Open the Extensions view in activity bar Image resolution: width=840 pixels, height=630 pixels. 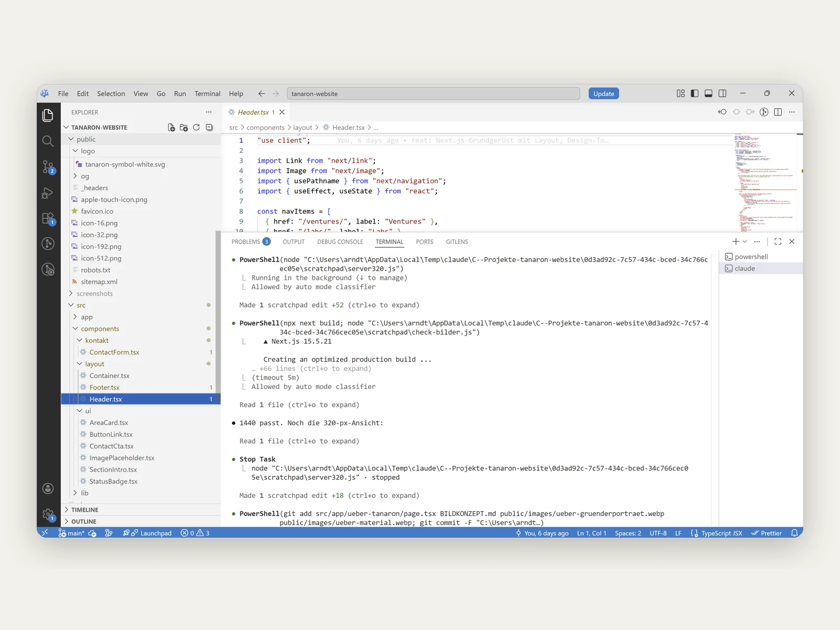(x=48, y=218)
